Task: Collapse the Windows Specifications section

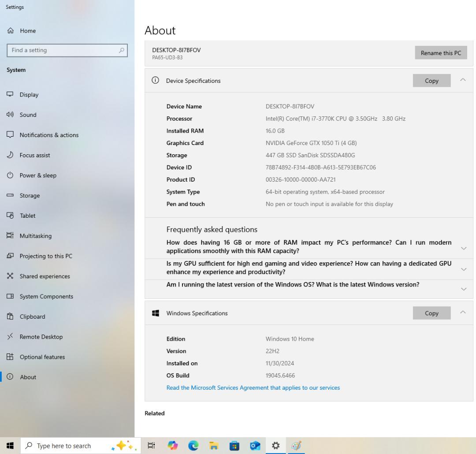Action: tap(463, 313)
